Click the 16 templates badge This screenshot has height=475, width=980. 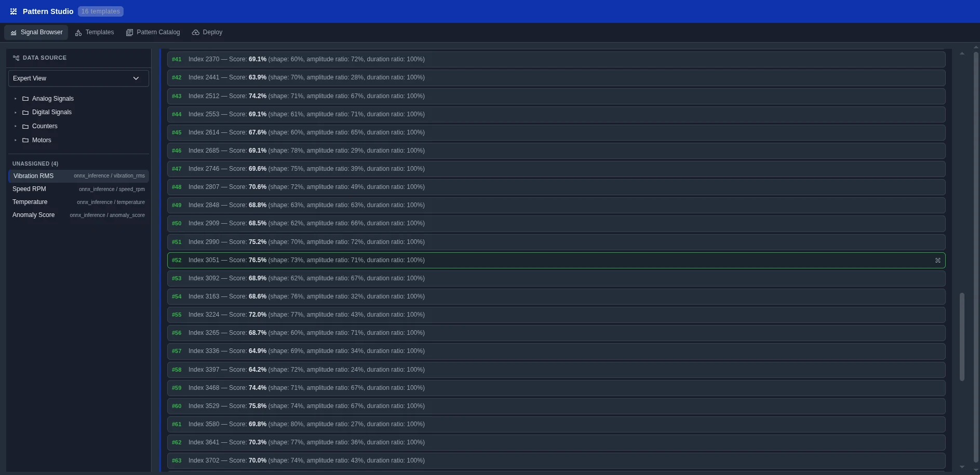point(100,11)
